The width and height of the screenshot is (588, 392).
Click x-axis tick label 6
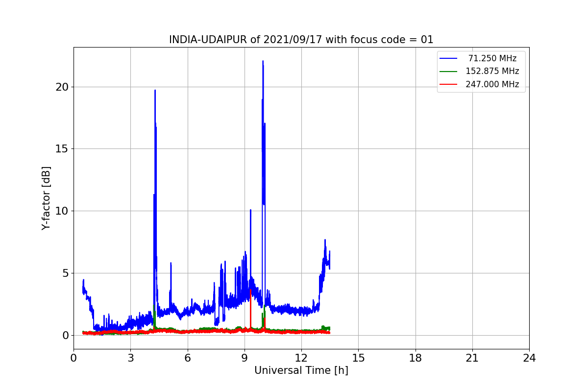click(187, 358)
